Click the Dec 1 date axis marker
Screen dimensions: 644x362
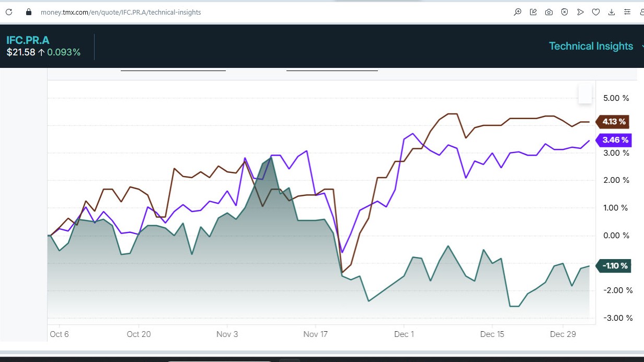(404, 334)
